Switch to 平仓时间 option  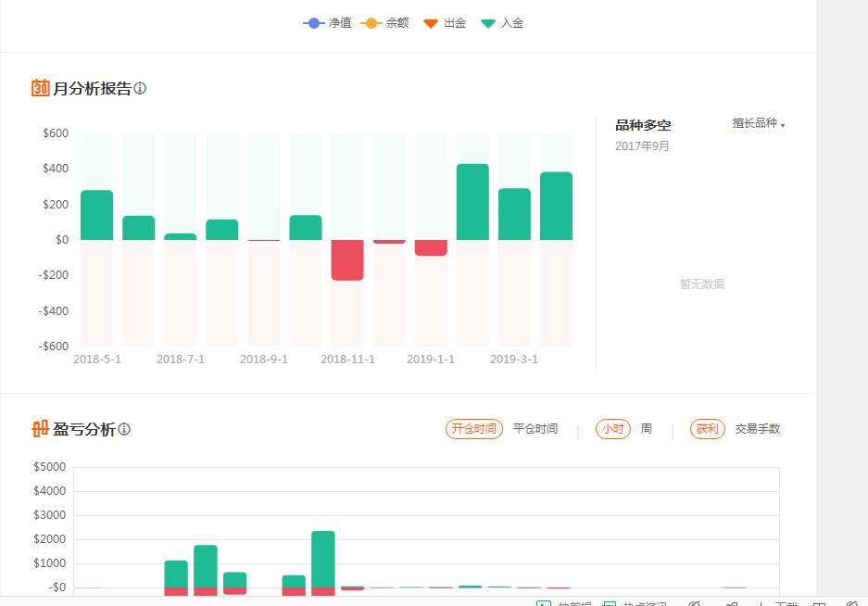coord(535,429)
